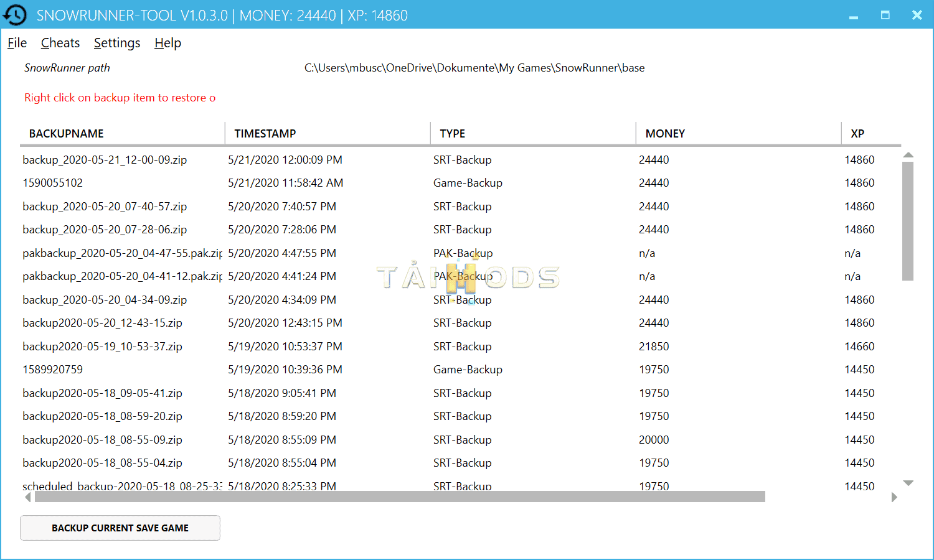This screenshot has width=934, height=560.
Task: Select pakbackup_2020-05-20_04-41-12.pak.zip row
Action: tap(461, 276)
